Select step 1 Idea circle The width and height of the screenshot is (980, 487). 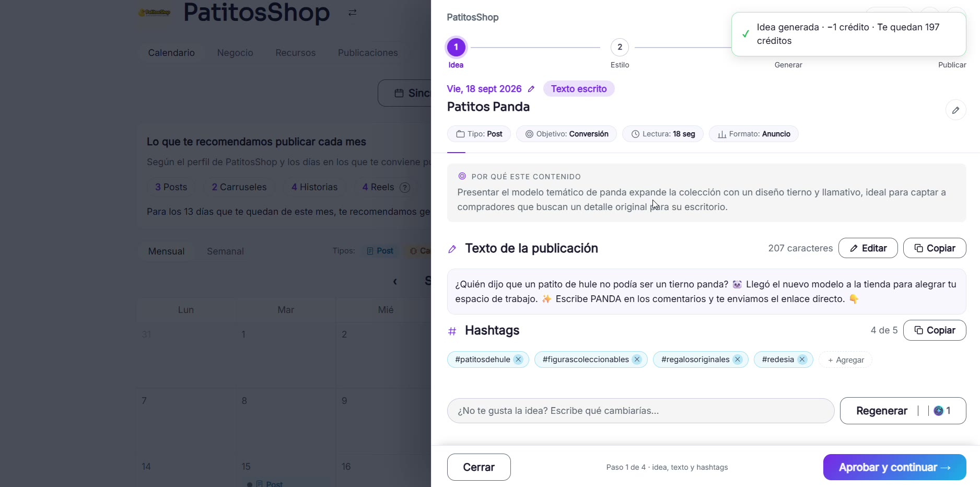coord(456,47)
